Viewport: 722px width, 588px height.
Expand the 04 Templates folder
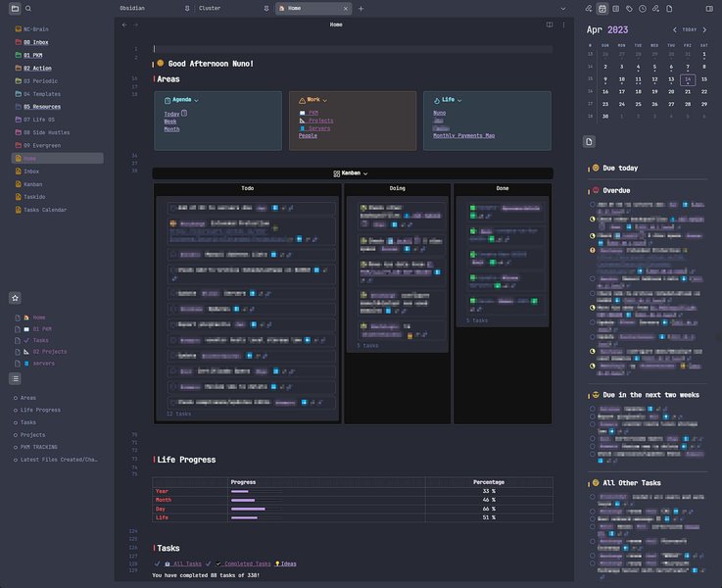pos(42,94)
